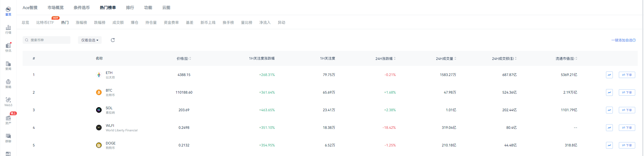Click the magnifier icon in the search box

(27, 40)
